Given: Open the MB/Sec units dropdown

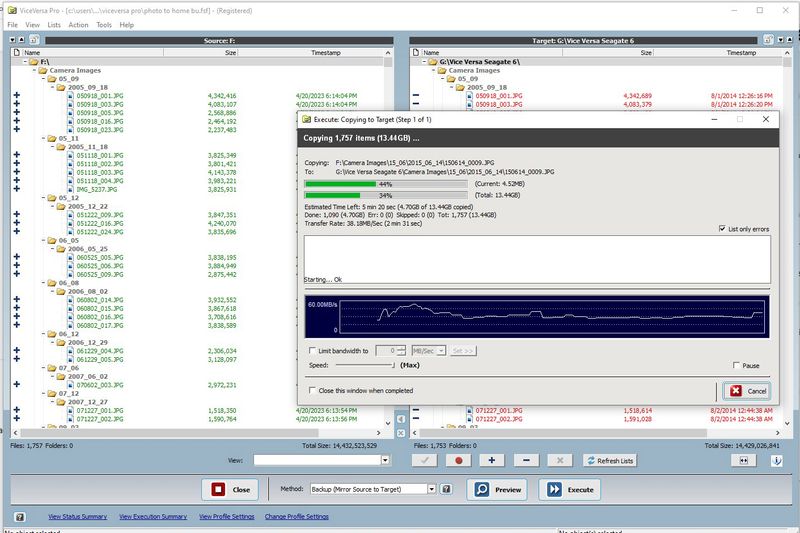Looking at the screenshot, I should [441, 351].
